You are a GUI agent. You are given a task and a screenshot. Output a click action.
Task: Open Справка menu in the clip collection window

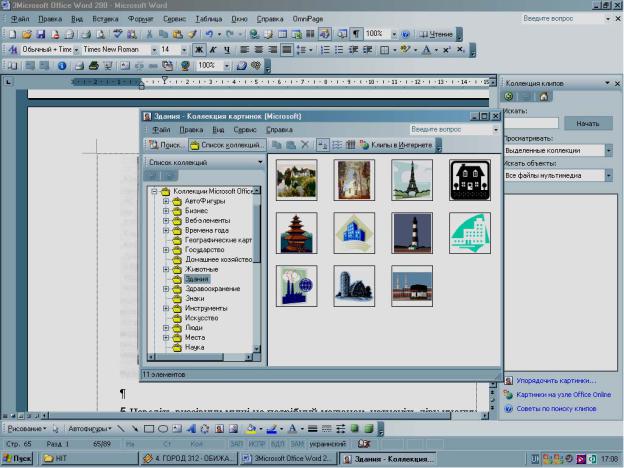tap(279, 130)
